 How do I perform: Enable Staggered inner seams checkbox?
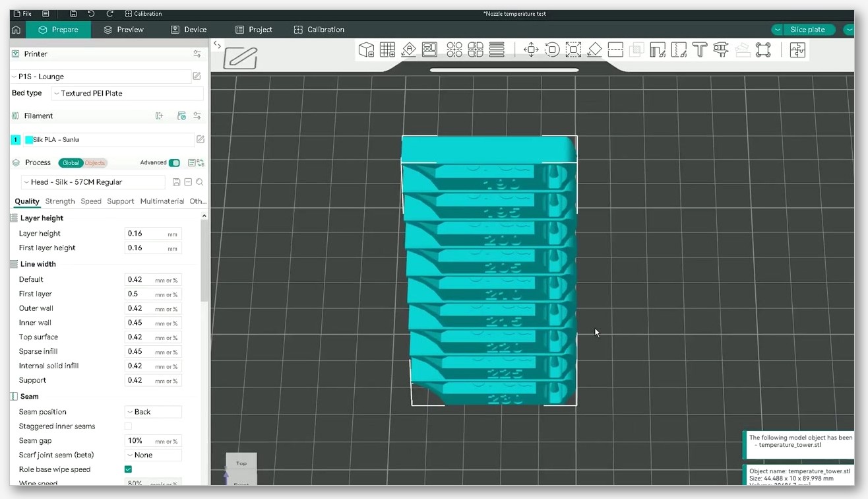[x=128, y=426]
